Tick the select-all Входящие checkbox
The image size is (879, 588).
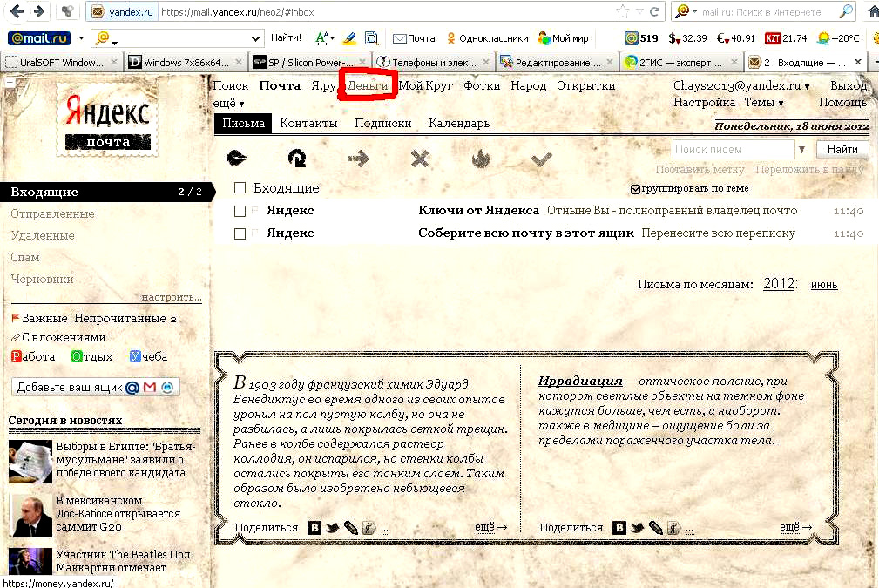tap(240, 188)
